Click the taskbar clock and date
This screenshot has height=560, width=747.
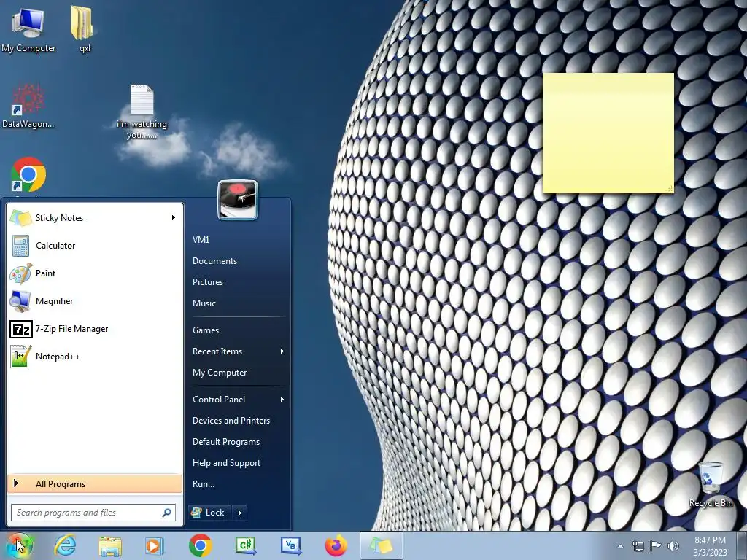(x=710, y=546)
